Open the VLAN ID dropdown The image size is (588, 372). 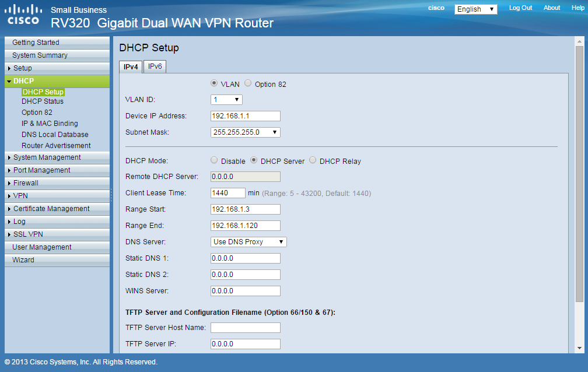[x=226, y=99]
